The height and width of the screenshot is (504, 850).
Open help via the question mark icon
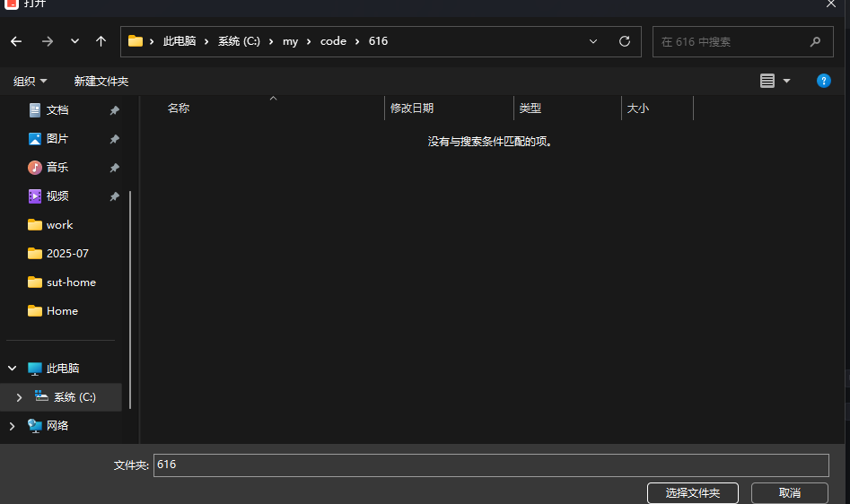point(823,81)
